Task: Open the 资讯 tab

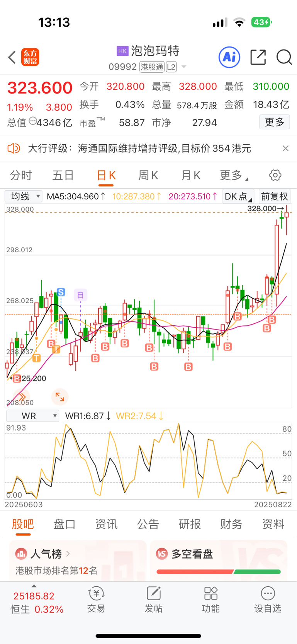Action: (x=106, y=524)
